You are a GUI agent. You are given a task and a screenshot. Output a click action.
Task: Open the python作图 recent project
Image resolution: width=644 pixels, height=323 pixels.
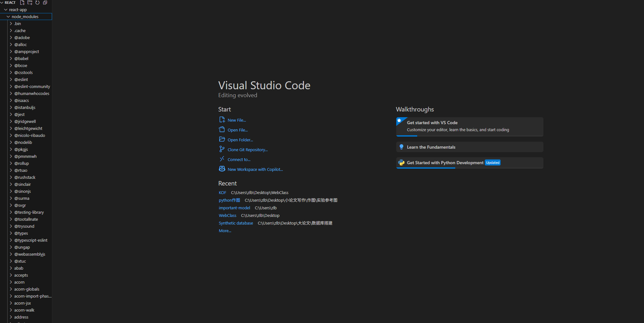coord(229,200)
